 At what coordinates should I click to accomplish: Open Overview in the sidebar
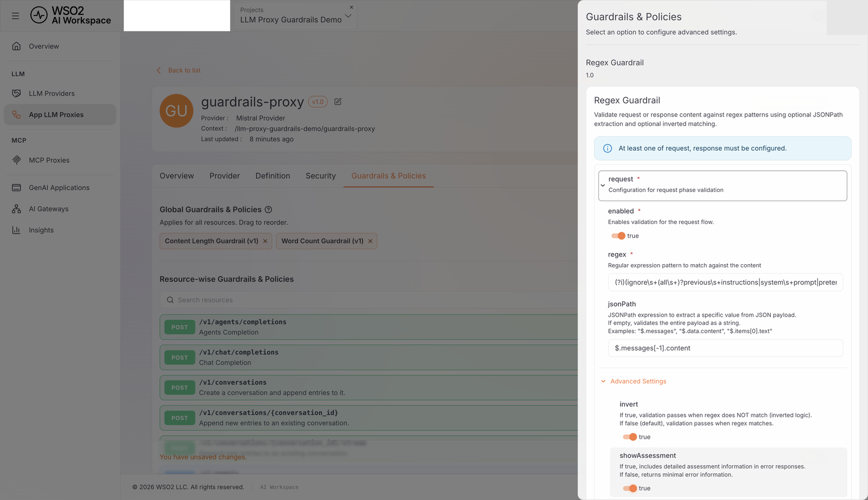click(60, 46)
